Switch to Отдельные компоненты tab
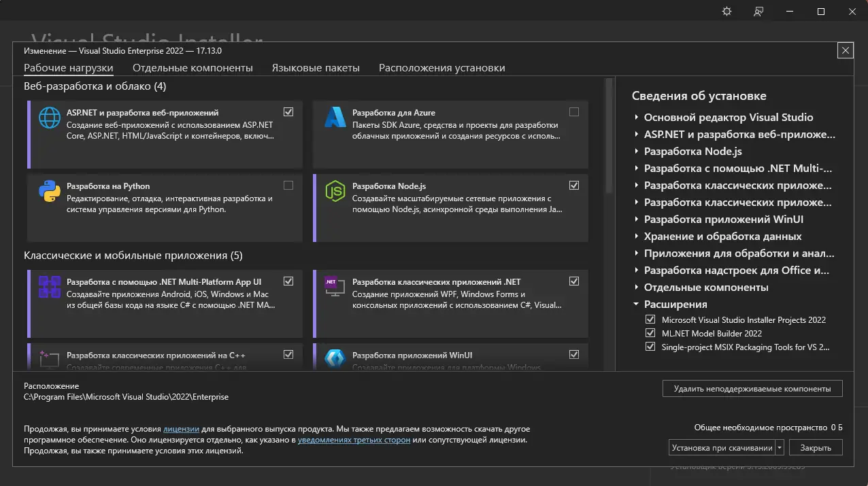The width and height of the screenshot is (868, 486). point(193,68)
